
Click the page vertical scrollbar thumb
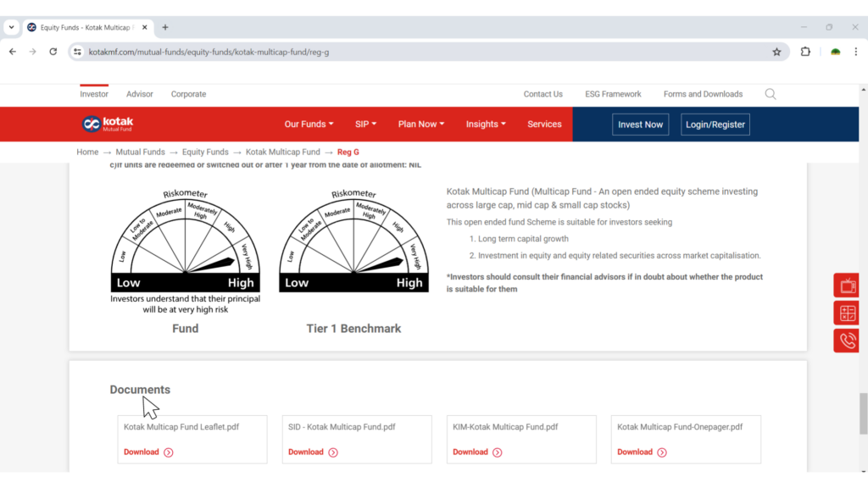(x=864, y=413)
